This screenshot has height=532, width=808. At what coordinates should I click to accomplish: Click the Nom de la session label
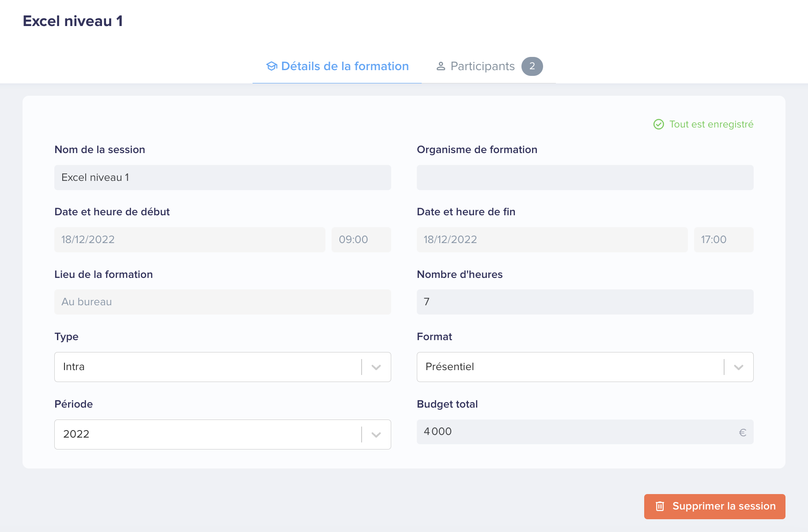pos(100,150)
